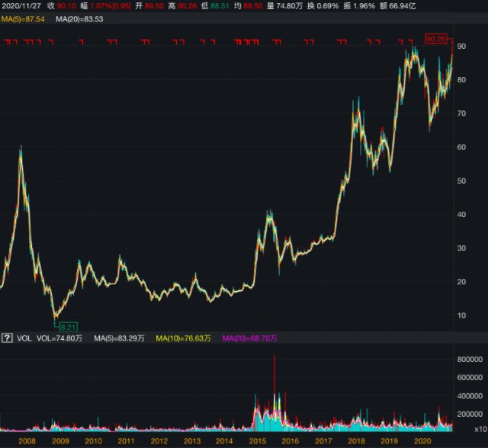Click the 10 price axis label
488x448 pixels.
coord(461,315)
